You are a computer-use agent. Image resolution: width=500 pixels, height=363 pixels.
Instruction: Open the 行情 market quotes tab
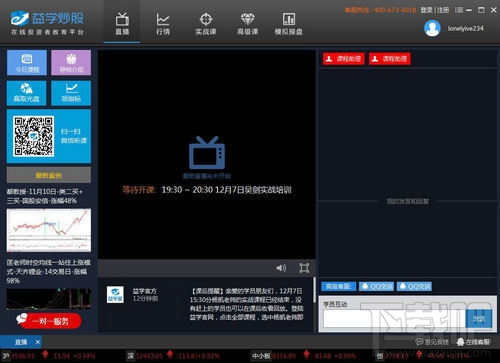point(163,23)
